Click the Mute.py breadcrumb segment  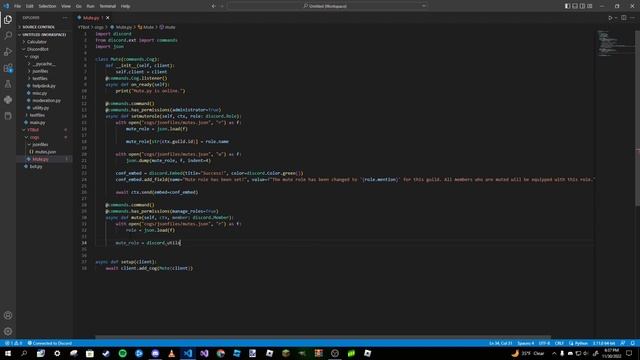pyautogui.click(x=121, y=27)
